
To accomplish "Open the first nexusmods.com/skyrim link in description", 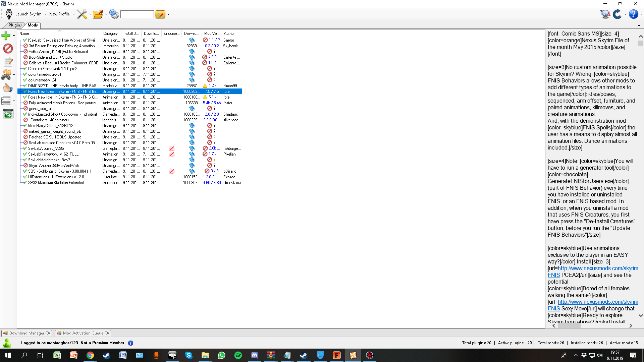I will [x=598, y=268].
